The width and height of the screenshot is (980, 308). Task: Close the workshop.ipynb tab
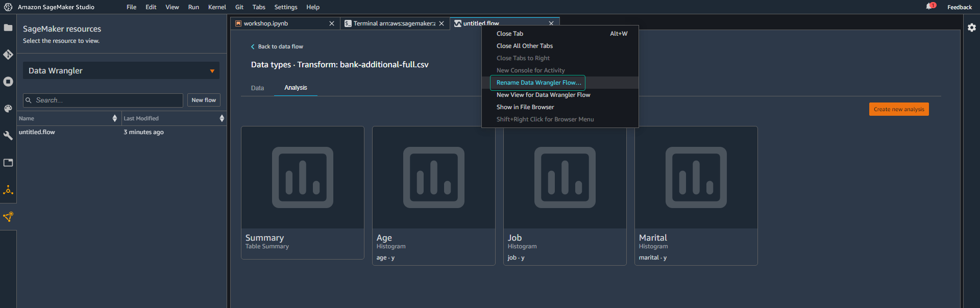click(x=332, y=23)
